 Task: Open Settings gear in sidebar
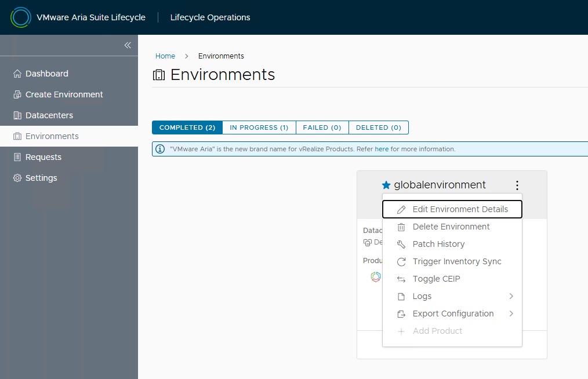17,178
